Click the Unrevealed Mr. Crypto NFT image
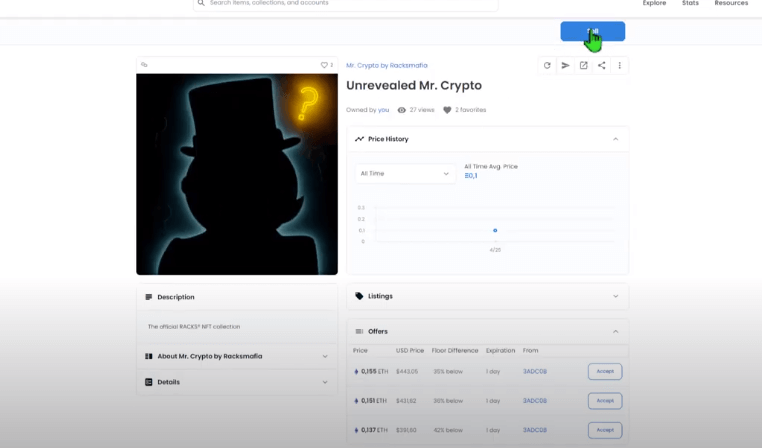 [x=237, y=174]
